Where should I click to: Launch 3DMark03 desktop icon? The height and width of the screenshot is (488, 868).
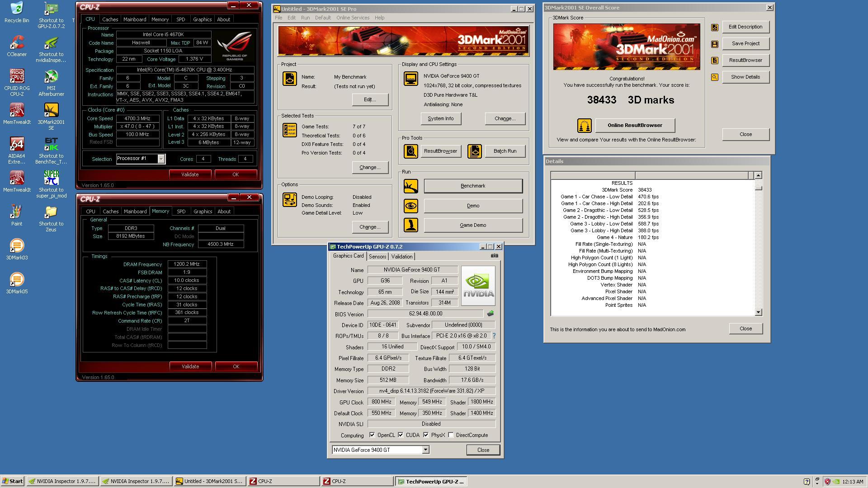click(x=16, y=249)
